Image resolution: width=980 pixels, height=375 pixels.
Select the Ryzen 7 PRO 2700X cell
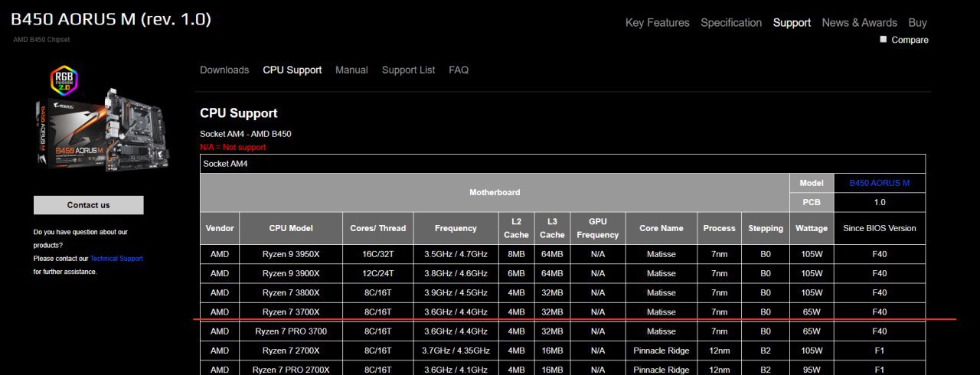(x=291, y=370)
